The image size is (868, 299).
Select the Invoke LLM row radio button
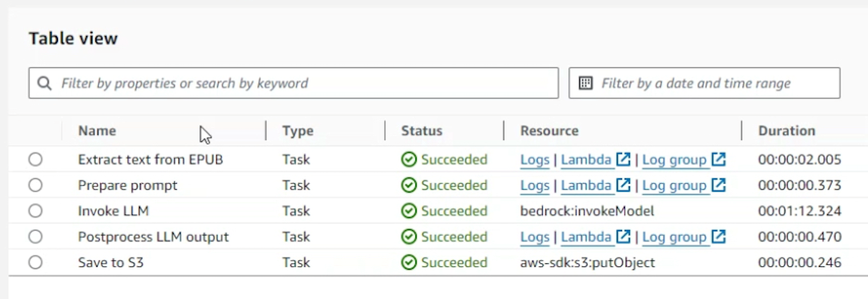[36, 211]
